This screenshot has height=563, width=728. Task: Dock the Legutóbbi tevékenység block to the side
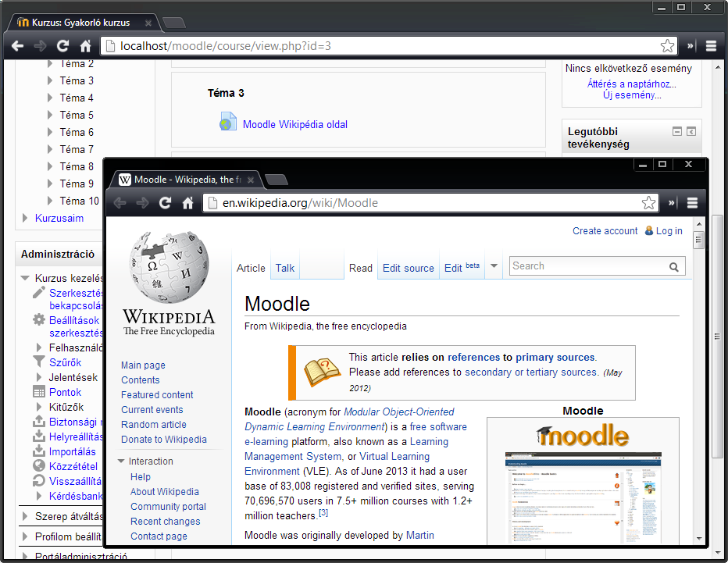[x=691, y=132]
